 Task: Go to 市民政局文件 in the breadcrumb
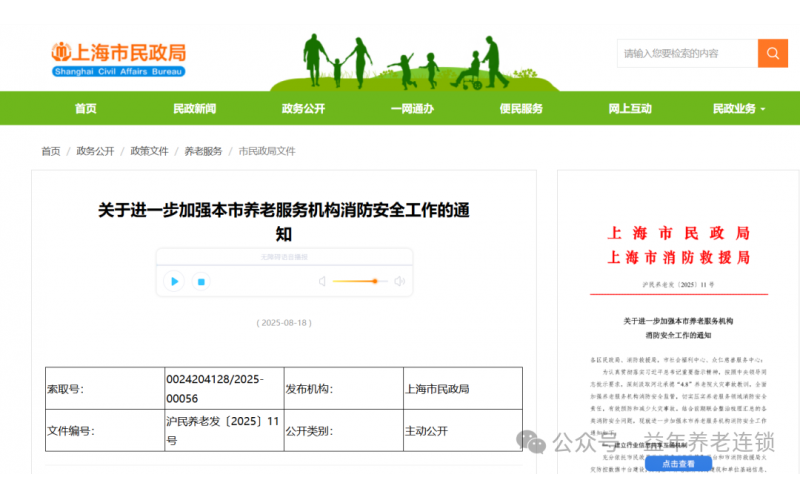[267, 151]
